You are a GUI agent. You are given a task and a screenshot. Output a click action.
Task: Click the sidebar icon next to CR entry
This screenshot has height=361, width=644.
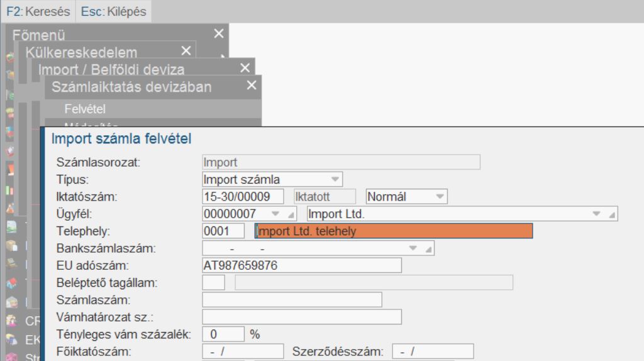[11, 321]
